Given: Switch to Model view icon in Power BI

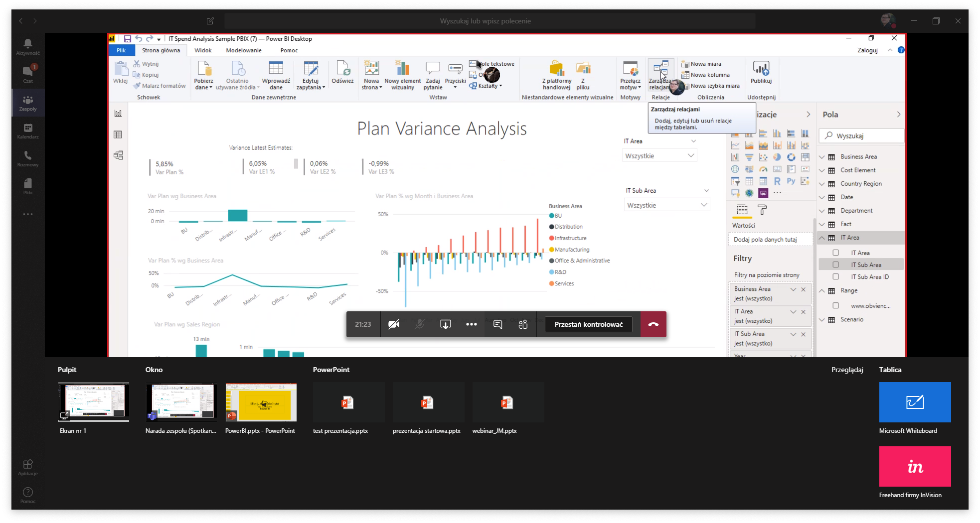Looking at the screenshot, I should coord(118,155).
